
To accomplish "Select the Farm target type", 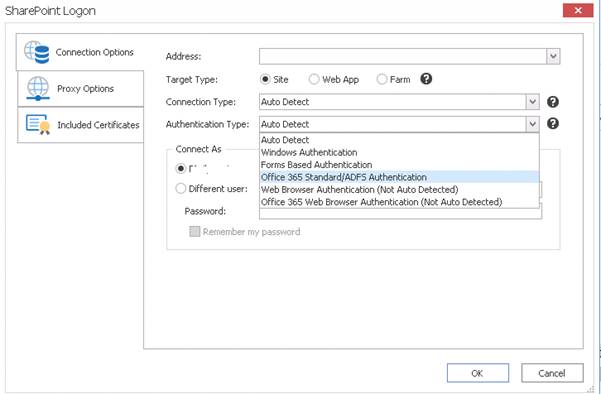I will [382, 79].
